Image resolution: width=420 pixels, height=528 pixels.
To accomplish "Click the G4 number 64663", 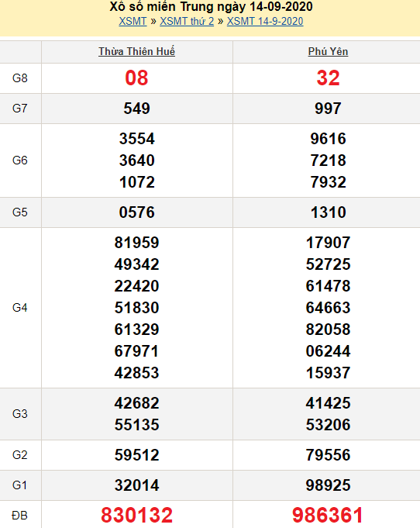I will point(328,308).
